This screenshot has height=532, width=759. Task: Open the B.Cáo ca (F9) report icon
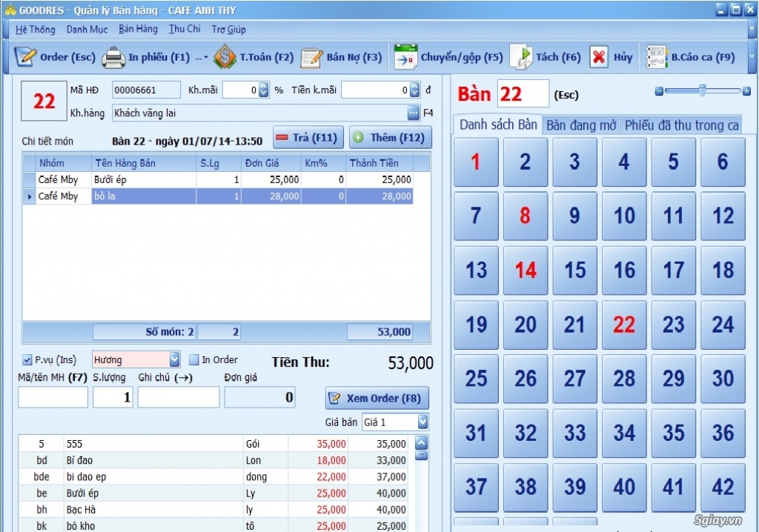[x=657, y=57]
